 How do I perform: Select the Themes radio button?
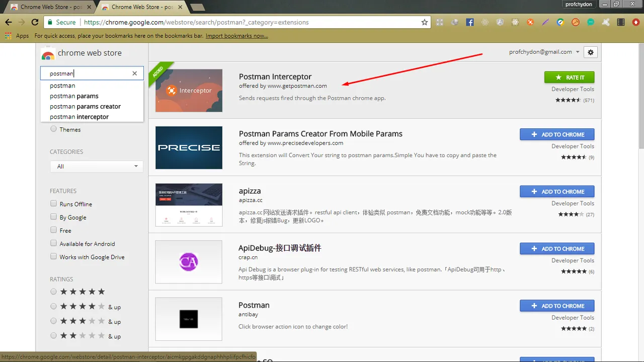point(53,129)
